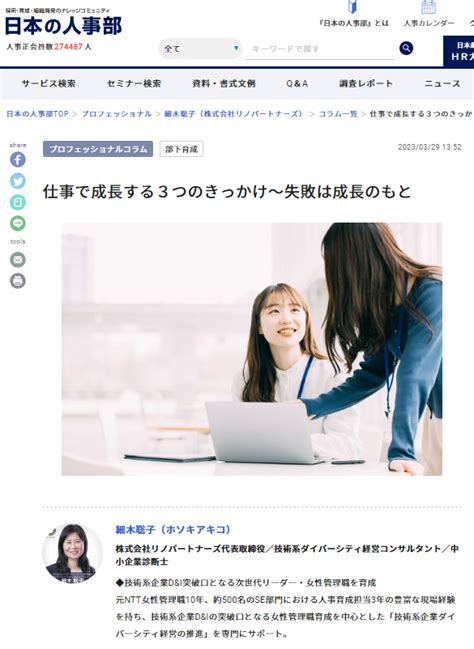The image size is (474, 649).
Task: Open the セミナー検索 menu item
Action: [134, 84]
